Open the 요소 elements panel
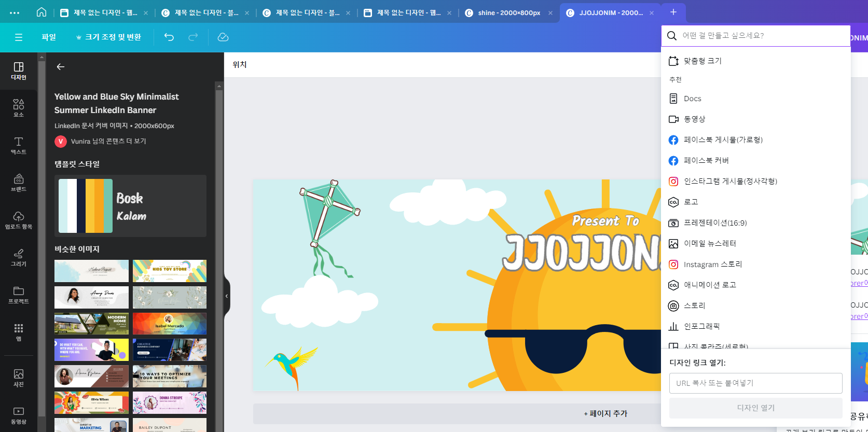Viewport: 868px width, 432px height. [x=19, y=108]
